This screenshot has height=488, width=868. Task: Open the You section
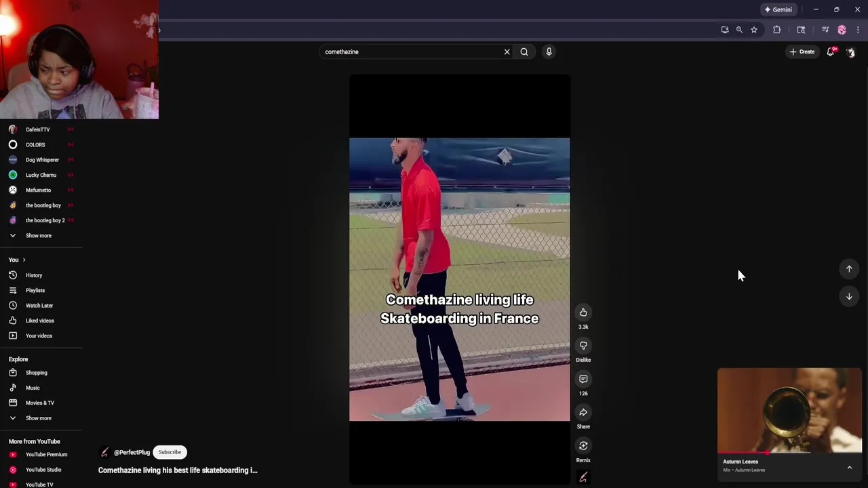(17, 260)
